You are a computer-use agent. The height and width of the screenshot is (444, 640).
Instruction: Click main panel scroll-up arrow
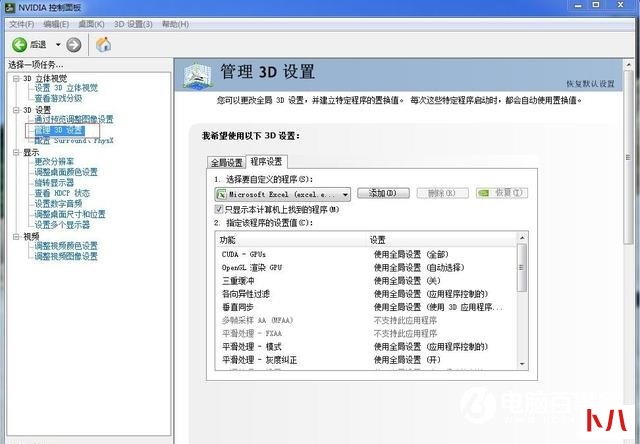pyautogui.click(x=629, y=65)
